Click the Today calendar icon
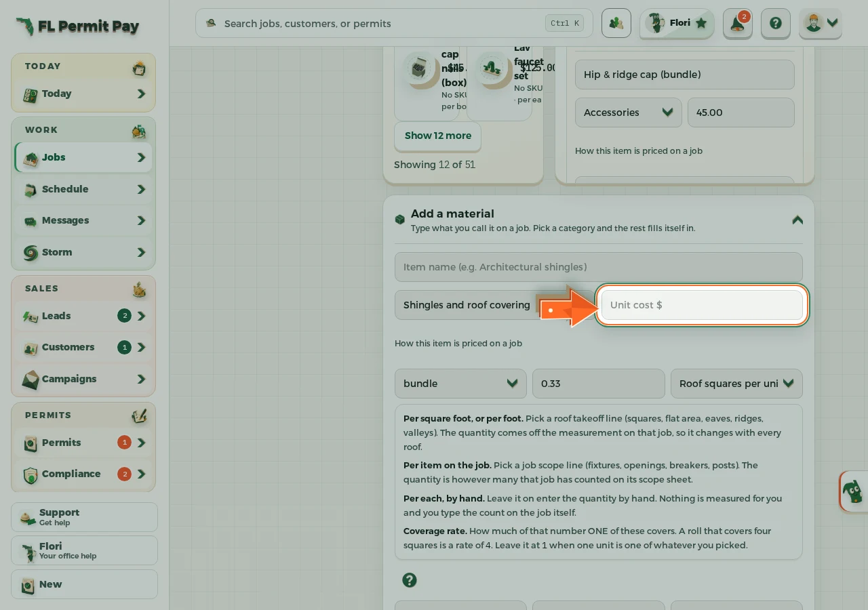868x610 pixels. (30, 95)
